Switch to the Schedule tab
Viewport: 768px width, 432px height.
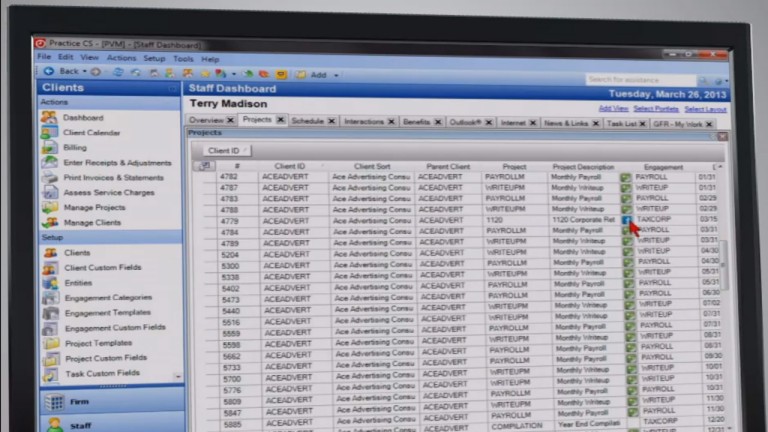[307, 121]
